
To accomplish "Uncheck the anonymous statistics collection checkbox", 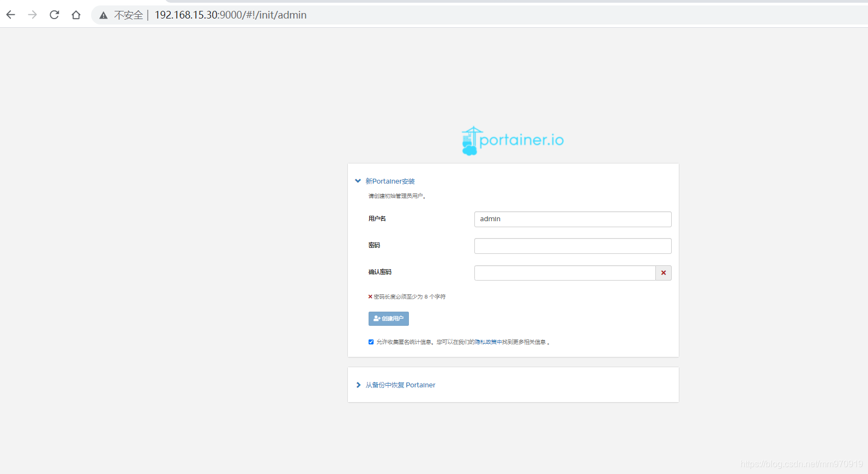I will [x=371, y=342].
